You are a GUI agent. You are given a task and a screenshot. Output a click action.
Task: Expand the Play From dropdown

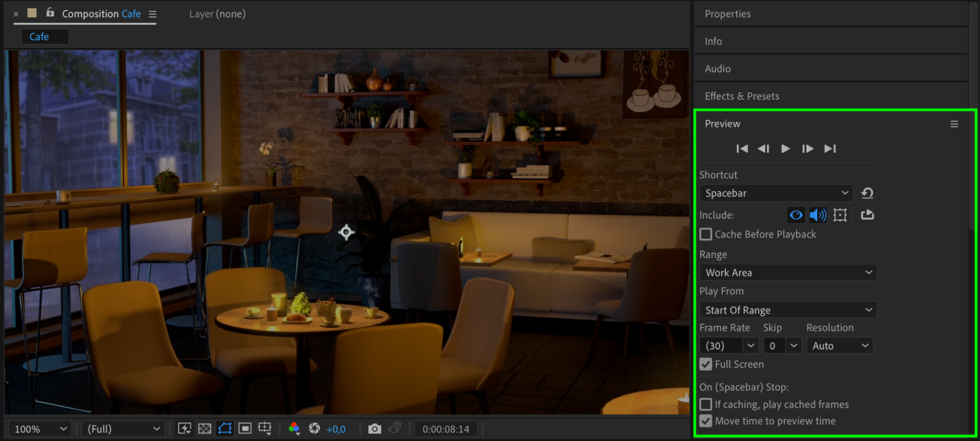coord(788,310)
